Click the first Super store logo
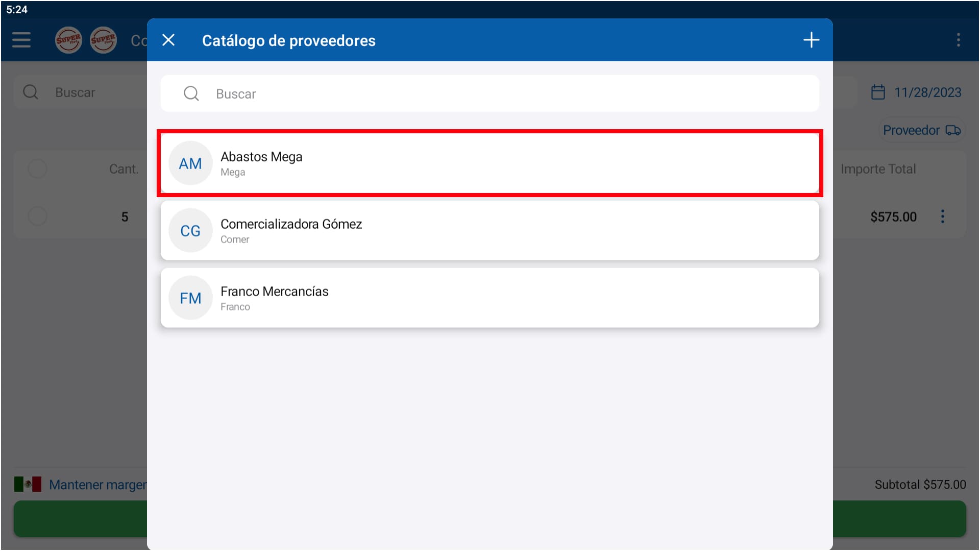Image resolution: width=980 pixels, height=551 pixels. coord(68,40)
